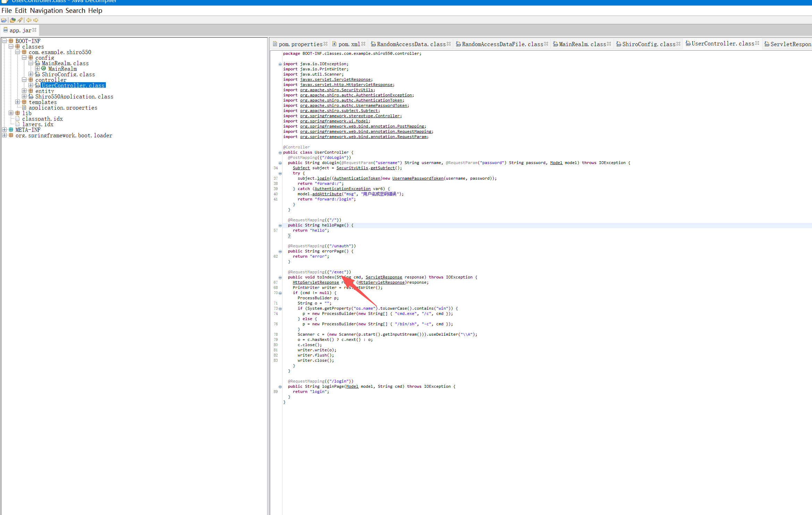Click the MainRealm green class icon

click(44, 69)
